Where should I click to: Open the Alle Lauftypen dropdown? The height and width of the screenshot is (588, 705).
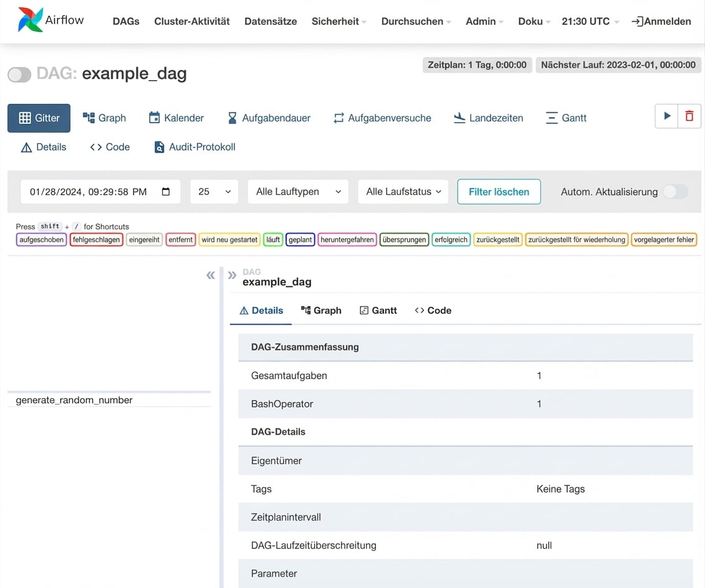(298, 192)
